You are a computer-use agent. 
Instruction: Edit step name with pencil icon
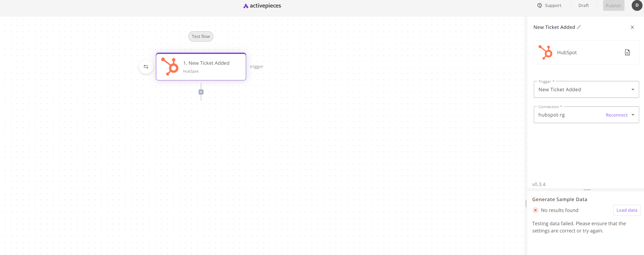tap(579, 27)
